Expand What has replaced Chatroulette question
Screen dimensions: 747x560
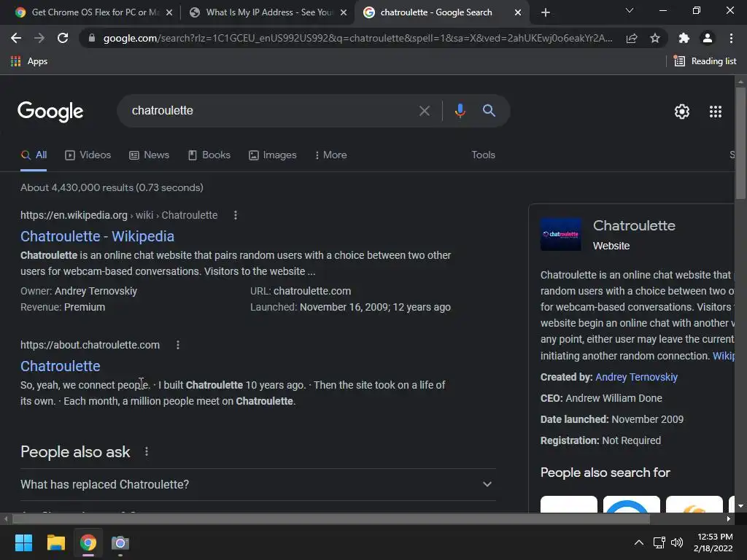tap(258, 484)
